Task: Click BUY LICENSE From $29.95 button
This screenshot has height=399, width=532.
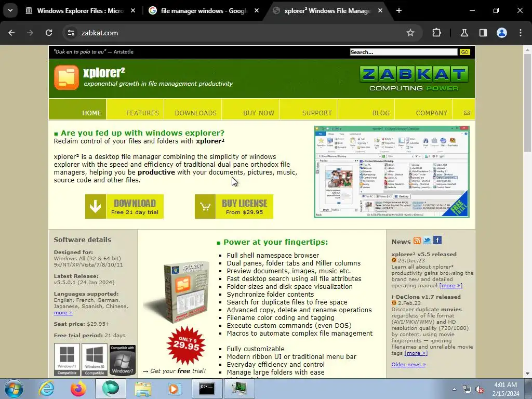Action: click(x=234, y=207)
